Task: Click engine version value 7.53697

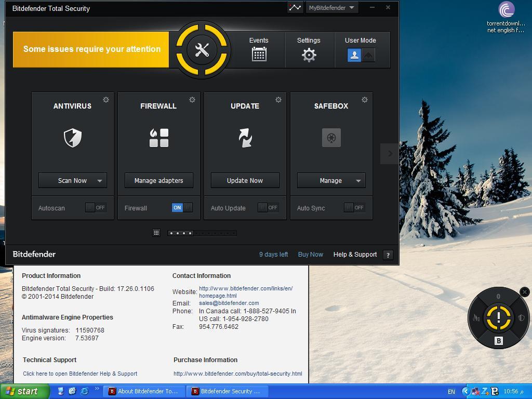Action: tap(87, 338)
